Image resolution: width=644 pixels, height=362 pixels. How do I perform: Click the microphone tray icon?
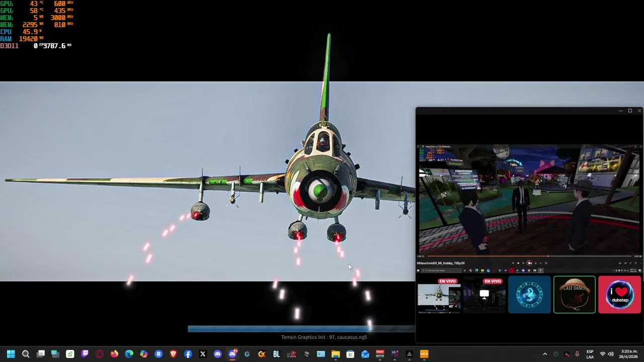click(577, 354)
